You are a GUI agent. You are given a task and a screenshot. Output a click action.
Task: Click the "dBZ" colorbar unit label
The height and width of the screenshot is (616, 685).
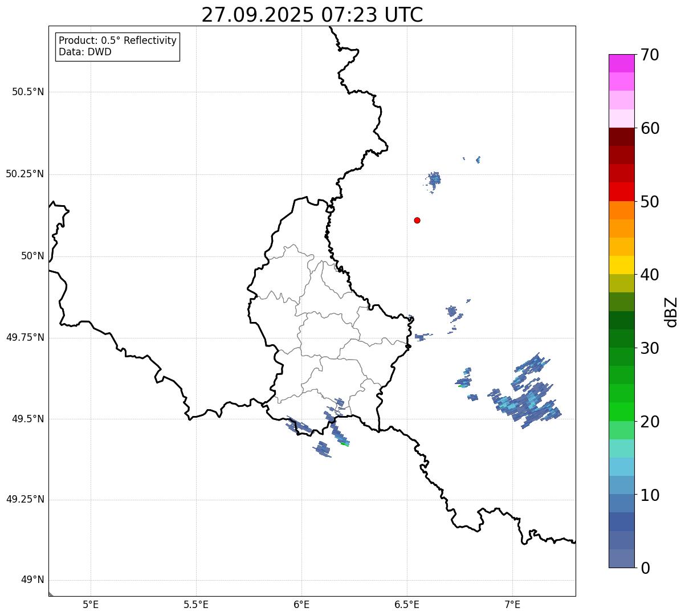pyautogui.click(x=672, y=311)
